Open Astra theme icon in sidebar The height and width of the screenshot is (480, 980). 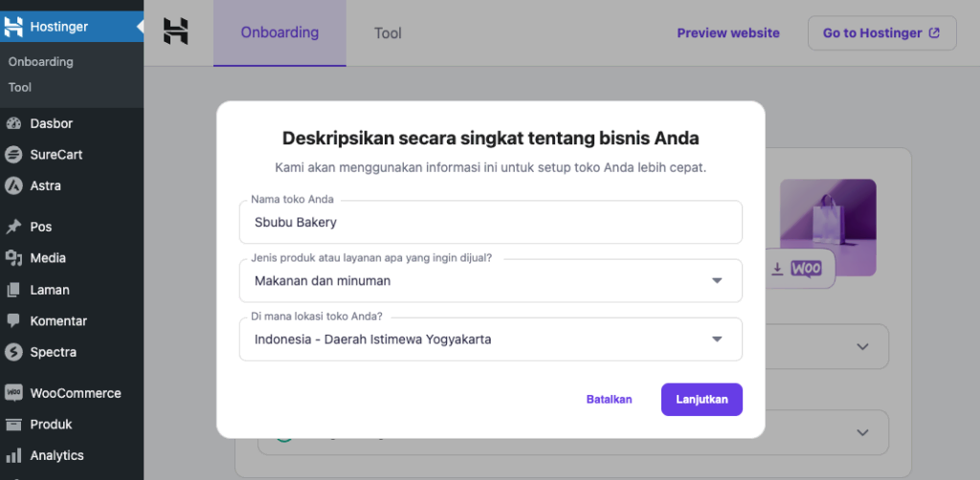point(13,185)
